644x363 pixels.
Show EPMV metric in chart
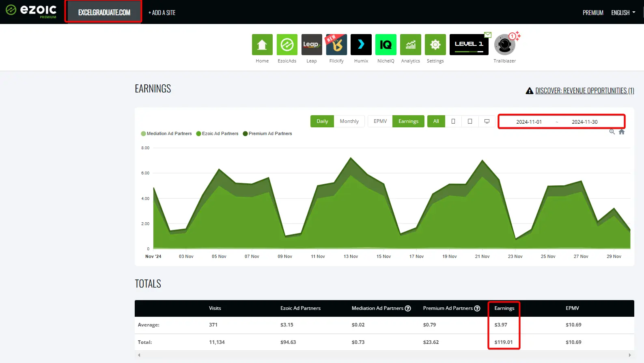point(380,121)
